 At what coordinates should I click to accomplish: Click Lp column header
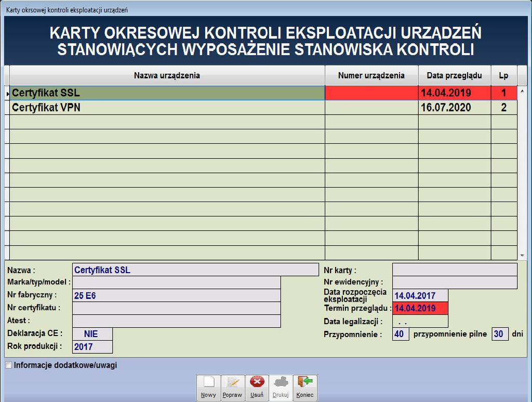[504, 75]
